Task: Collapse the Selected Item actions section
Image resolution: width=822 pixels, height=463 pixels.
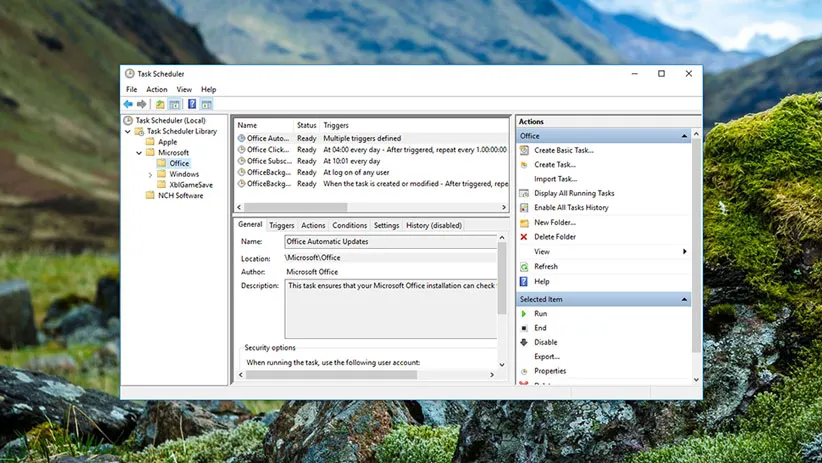Action: click(x=685, y=299)
